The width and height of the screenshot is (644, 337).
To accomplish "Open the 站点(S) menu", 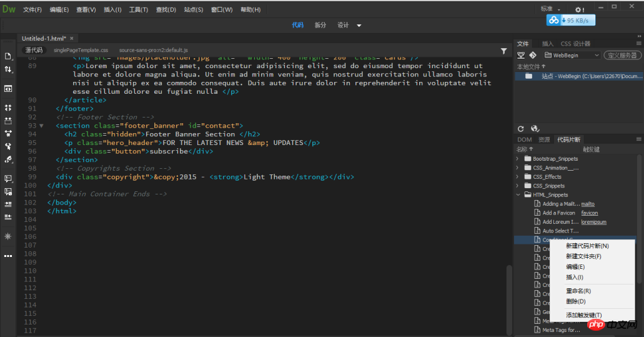I will 194,9.
